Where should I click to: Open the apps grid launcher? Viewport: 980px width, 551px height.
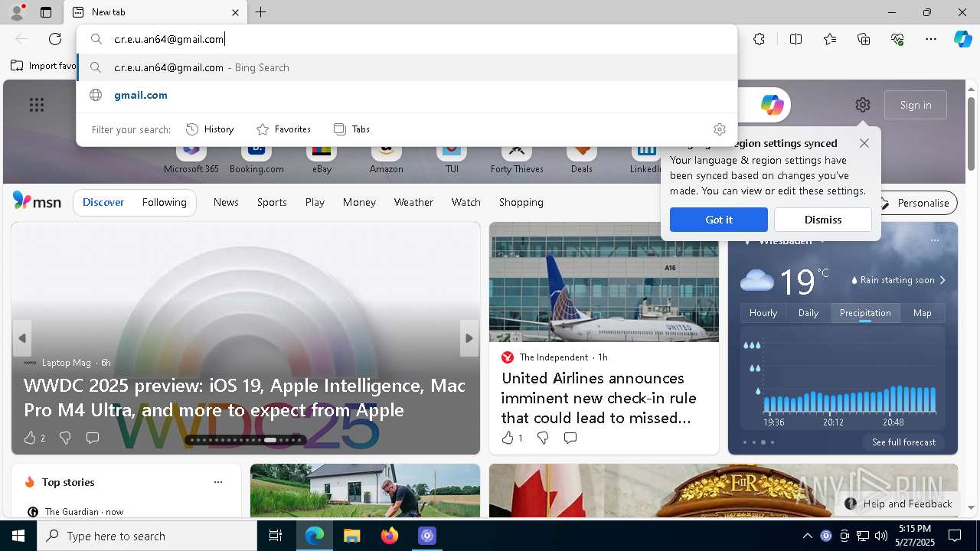(37, 105)
